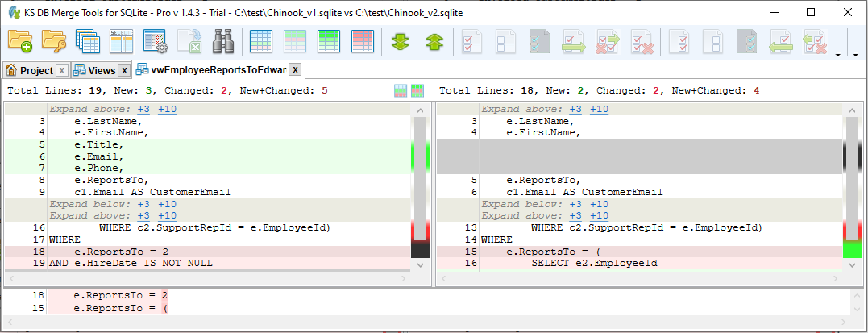The height and width of the screenshot is (333, 868).
Task: Click the home icon on Project tab
Action: (11, 70)
